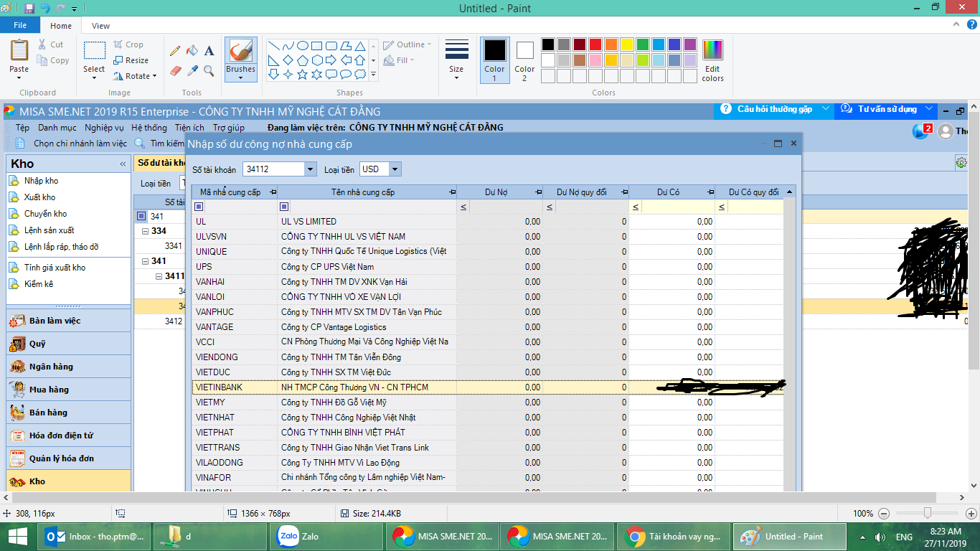Viewport: 980px width, 551px height.
Task: Open Edit colors dialog
Action: pyautogui.click(x=712, y=60)
